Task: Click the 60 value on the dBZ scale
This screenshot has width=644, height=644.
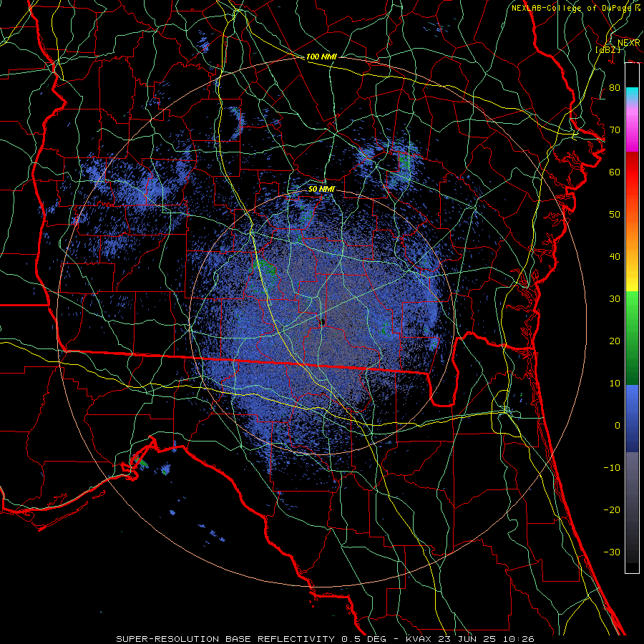Action: (x=615, y=172)
